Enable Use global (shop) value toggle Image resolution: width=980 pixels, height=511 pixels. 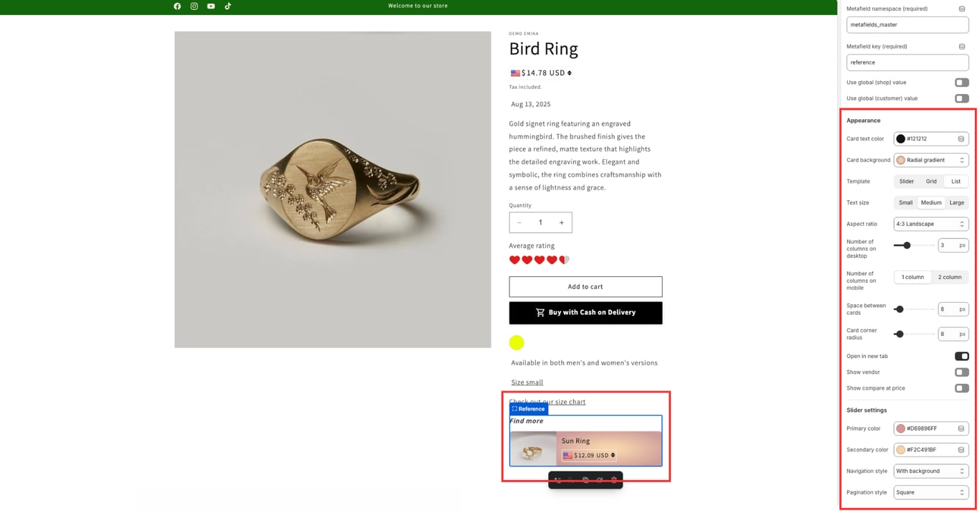961,83
